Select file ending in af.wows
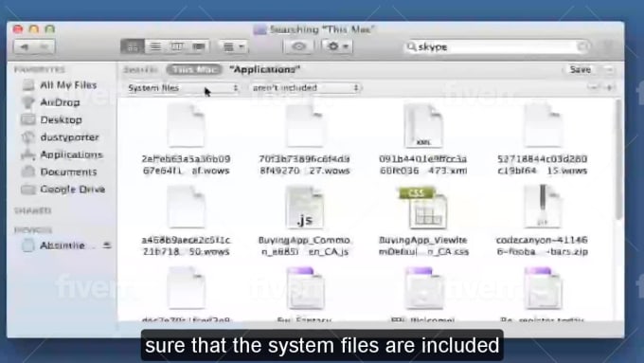 click(186, 139)
